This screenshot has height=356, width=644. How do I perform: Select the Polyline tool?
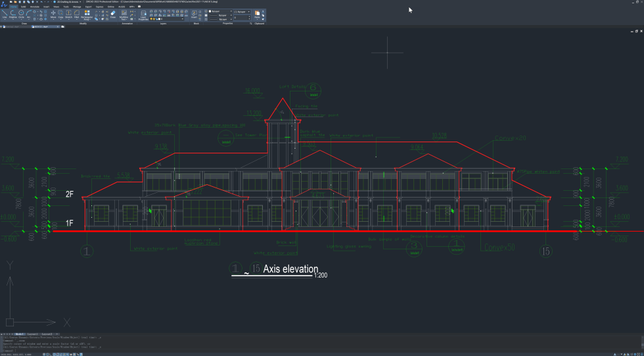tap(12, 14)
